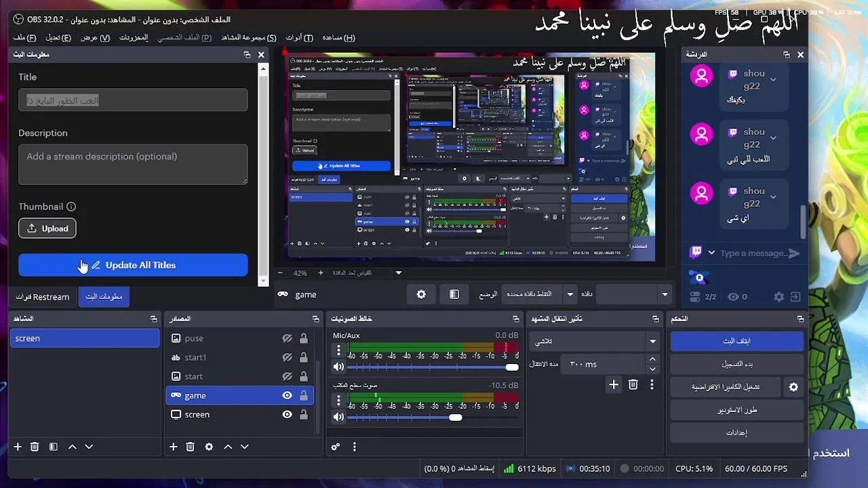Increase the transition duration with the up arrow
The image size is (868, 488).
pyautogui.click(x=652, y=359)
